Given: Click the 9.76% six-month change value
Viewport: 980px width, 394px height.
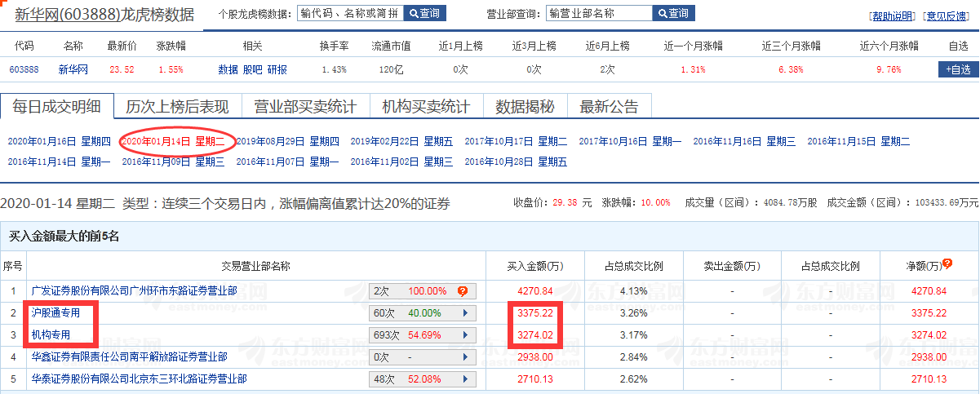Looking at the screenshot, I should (x=889, y=70).
